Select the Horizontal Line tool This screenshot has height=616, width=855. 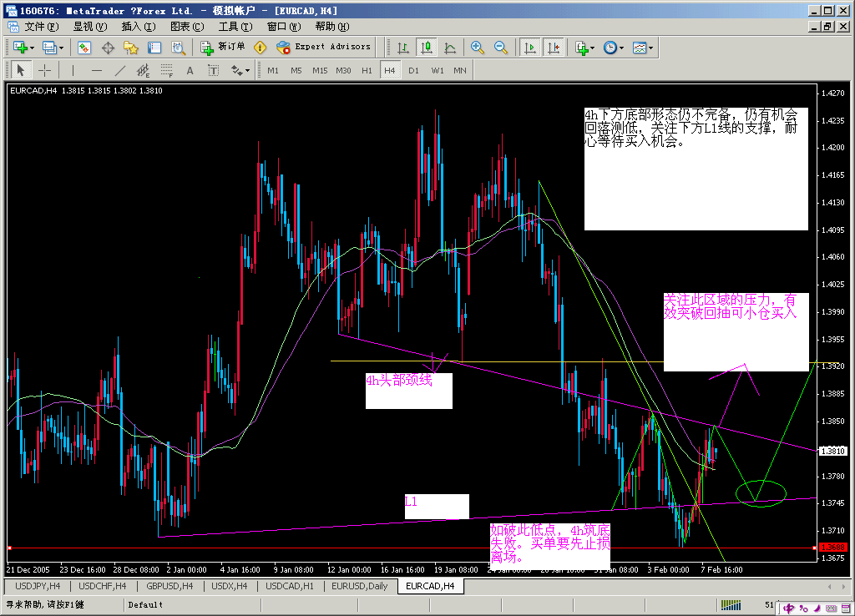pyautogui.click(x=95, y=70)
